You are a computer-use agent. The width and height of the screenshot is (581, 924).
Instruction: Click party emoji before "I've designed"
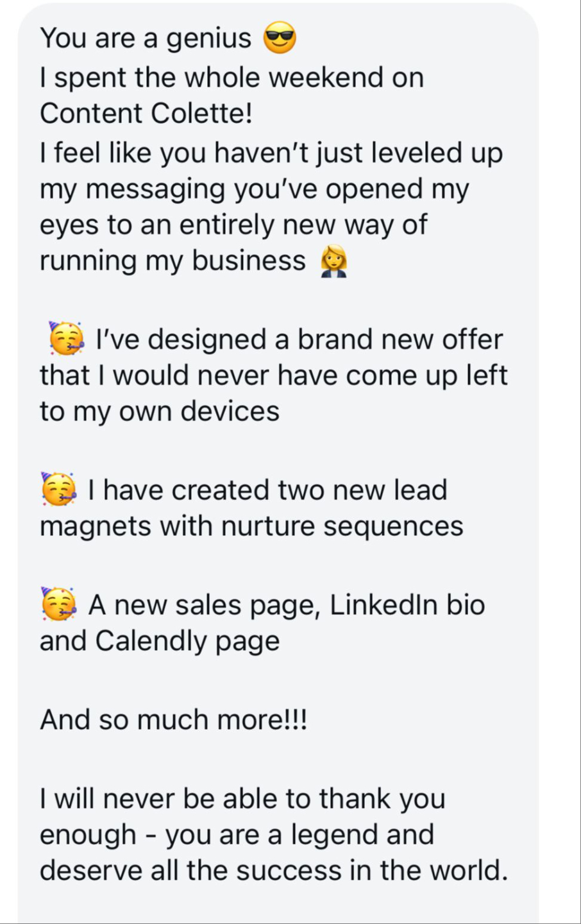[x=66, y=339]
